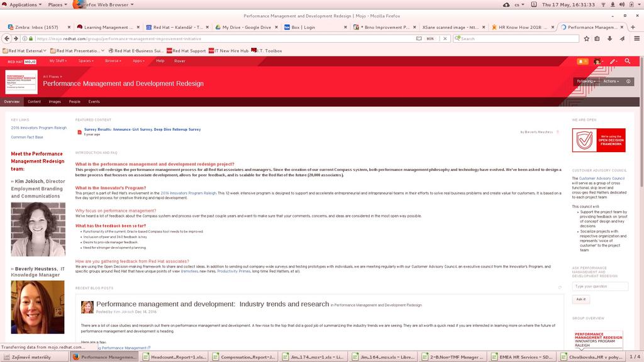Open 2016 Innovators Program Raleigh key link
This screenshot has height=362, width=644.
(x=38, y=128)
